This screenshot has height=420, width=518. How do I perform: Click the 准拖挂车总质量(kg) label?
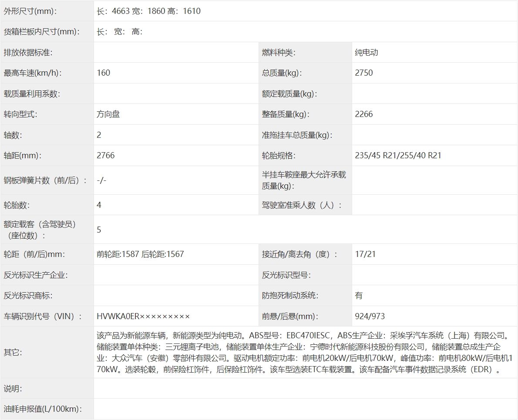(x=297, y=135)
